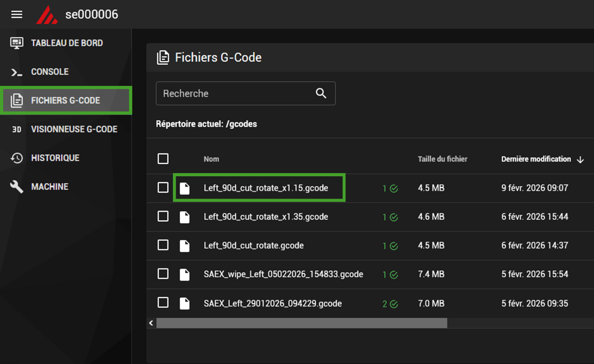Toggle sort arrow on Dernière modification
This screenshot has height=364, width=594.
point(580,159)
